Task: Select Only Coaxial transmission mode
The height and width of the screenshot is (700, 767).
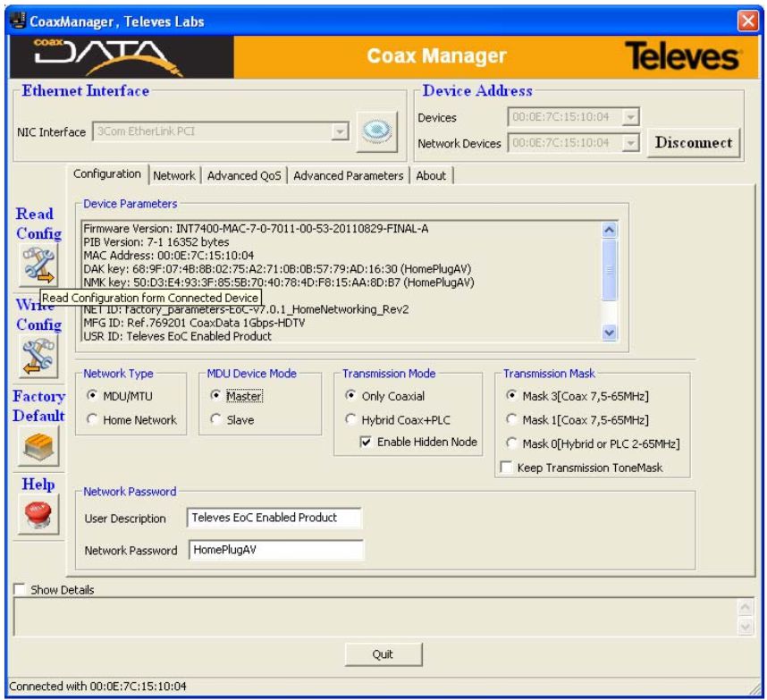Action: click(x=350, y=395)
